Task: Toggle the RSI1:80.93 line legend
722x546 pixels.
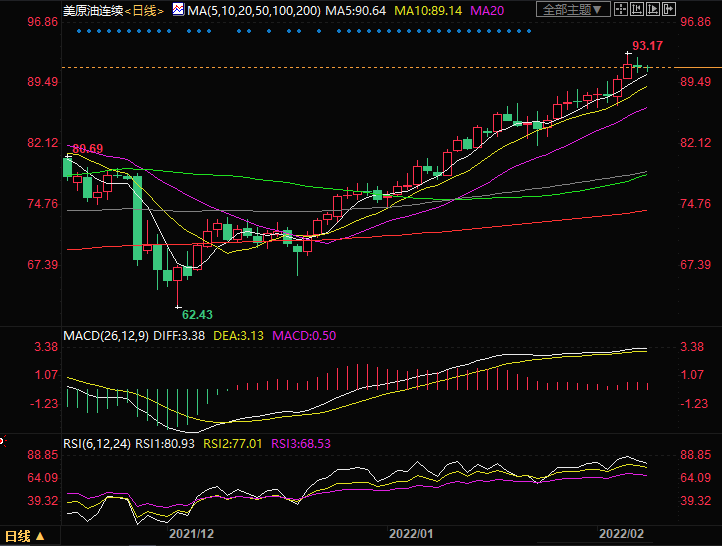Action: click(x=166, y=442)
